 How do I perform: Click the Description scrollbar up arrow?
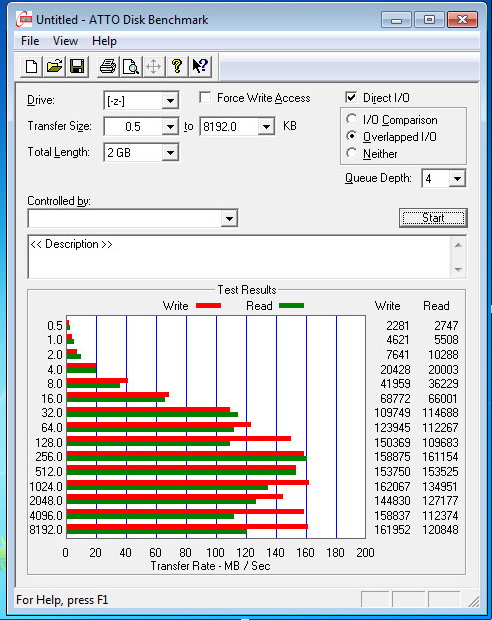[x=458, y=245]
